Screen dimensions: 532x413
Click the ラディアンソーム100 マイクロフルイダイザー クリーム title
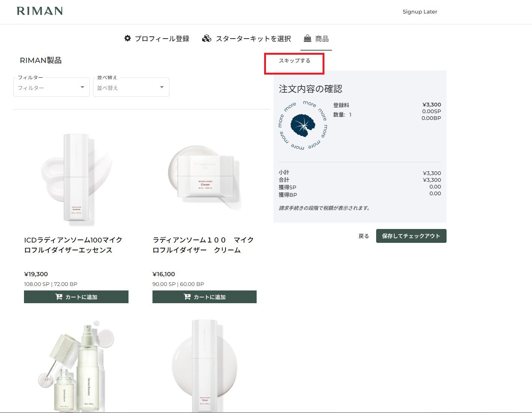click(x=203, y=245)
